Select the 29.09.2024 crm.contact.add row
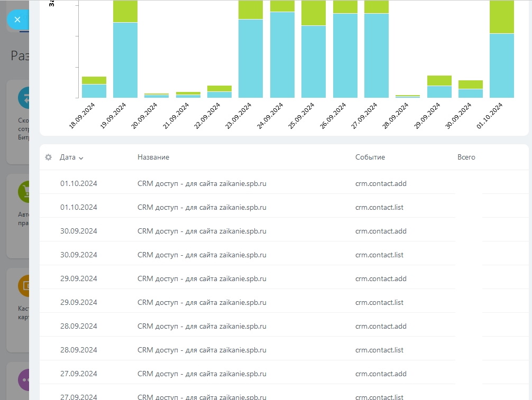Image resolution: width=532 pixels, height=400 pixels. 284,278
